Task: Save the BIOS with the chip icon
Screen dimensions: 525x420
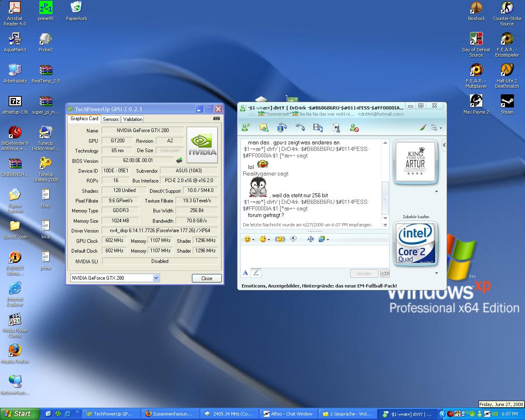Action: 179,160
